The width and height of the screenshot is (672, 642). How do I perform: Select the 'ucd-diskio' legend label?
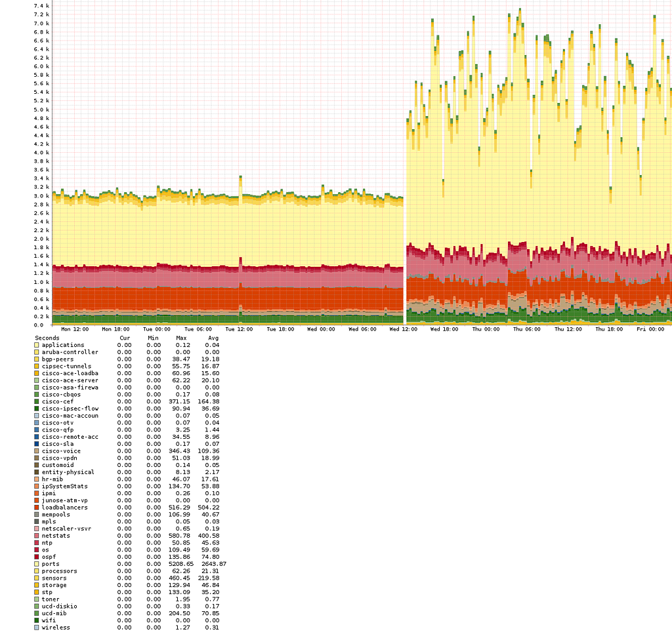click(x=60, y=606)
